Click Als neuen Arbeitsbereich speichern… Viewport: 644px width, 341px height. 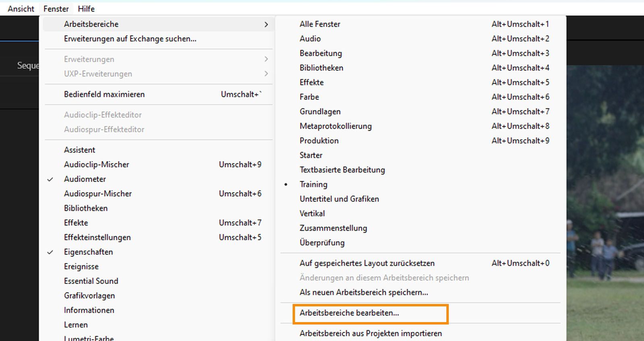pos(363,292)
